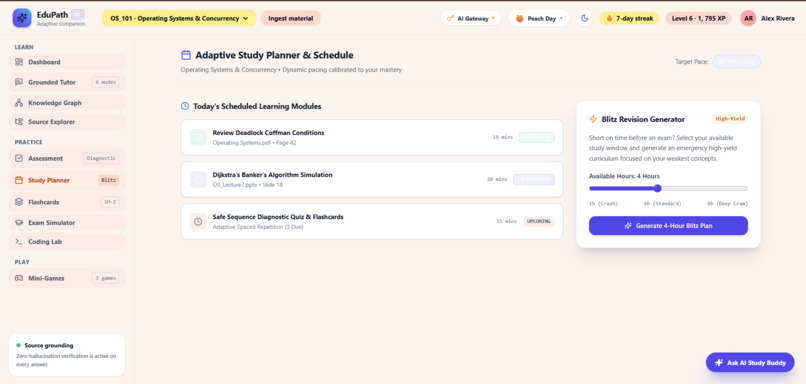Click the Source Explorer folder-tree icon
This screenshot has height=384, width=806.
pos(19,122)
